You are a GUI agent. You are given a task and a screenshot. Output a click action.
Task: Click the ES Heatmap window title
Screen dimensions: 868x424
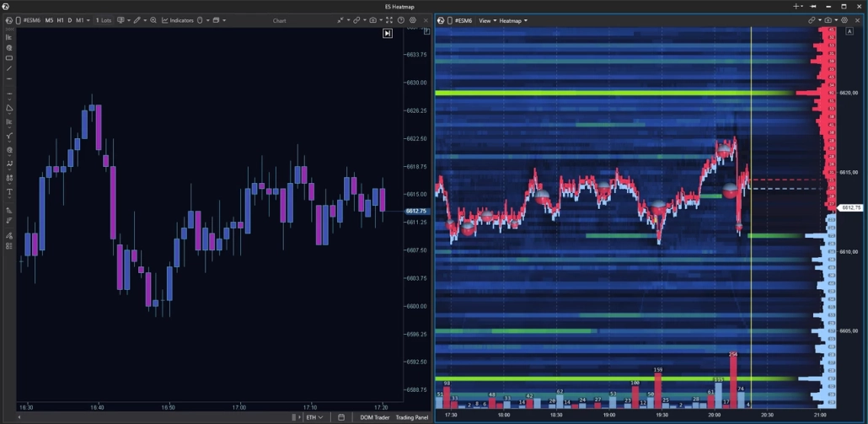coord(399,7)
